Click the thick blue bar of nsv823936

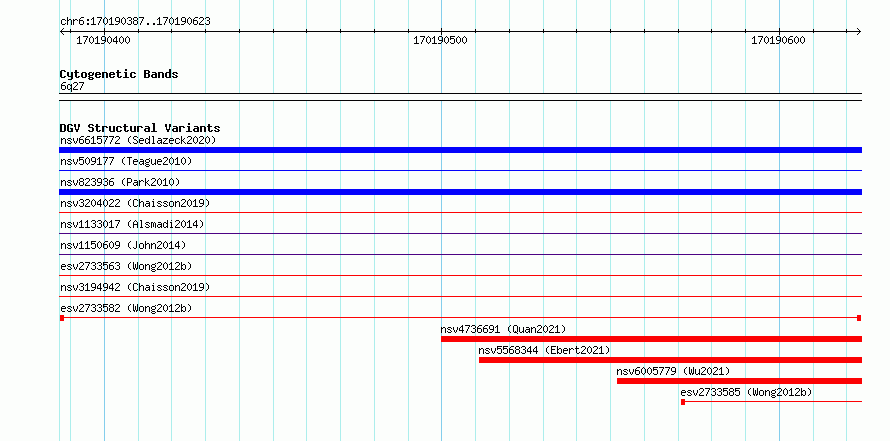click(x=460, y=192)
